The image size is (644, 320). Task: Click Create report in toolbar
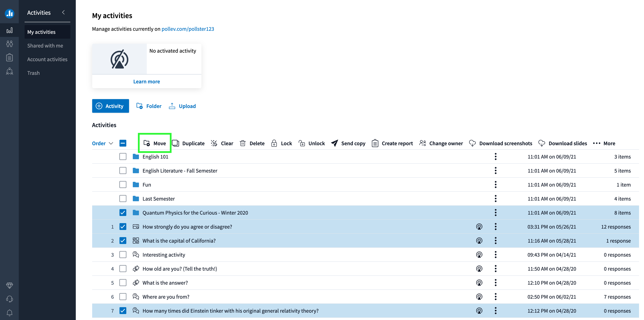pyautogui.click(x=392, y=143)
